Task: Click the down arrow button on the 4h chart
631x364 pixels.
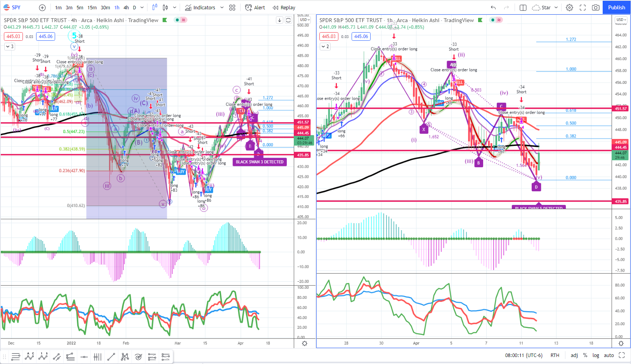Action: click(279, 20)
